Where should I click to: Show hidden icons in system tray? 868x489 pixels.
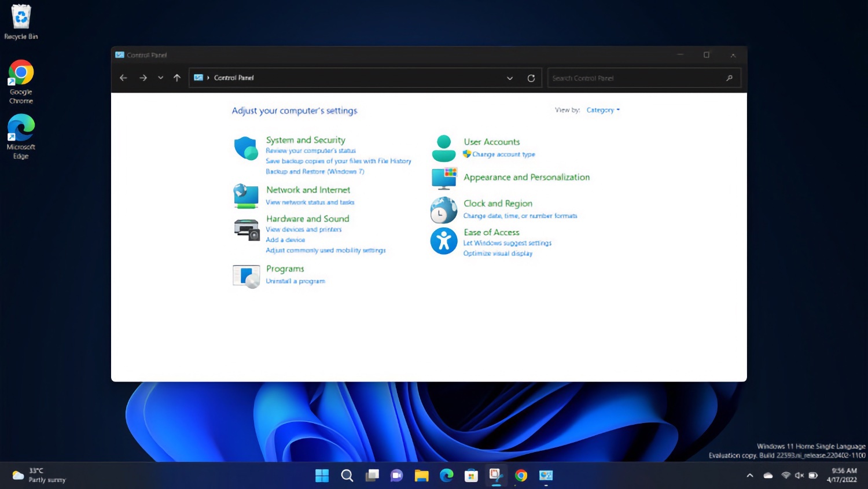750,476
